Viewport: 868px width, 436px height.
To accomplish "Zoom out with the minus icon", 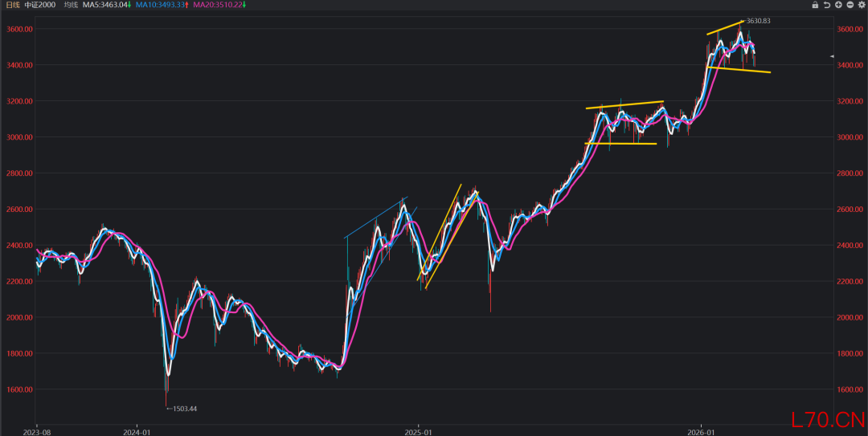I will 850,5.
